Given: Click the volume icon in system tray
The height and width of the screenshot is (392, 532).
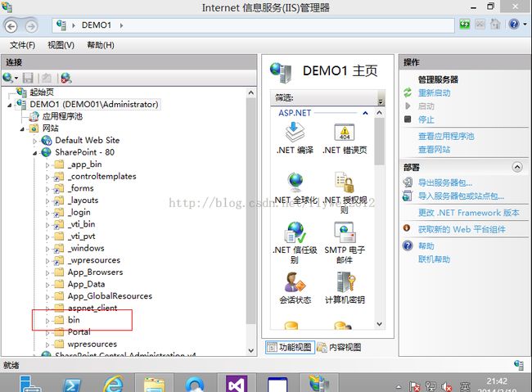Looking at the screenshot, I should [x=447, y=386].
